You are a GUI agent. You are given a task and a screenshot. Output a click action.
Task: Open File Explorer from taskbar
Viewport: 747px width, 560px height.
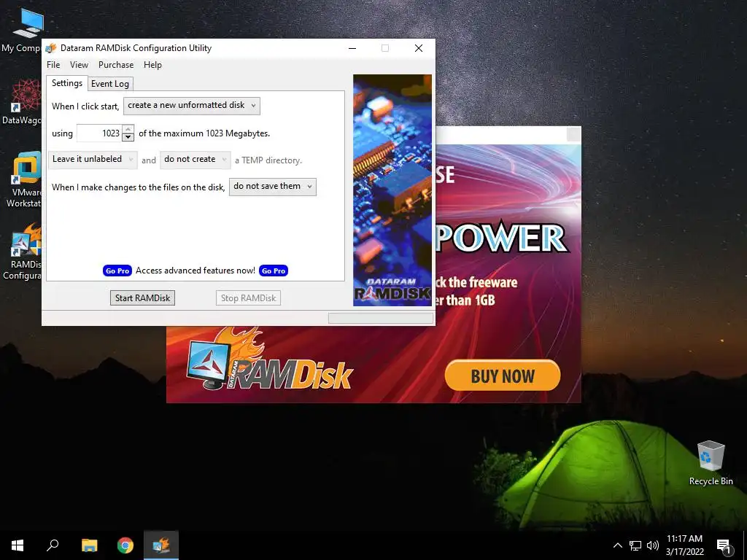click(89, 545)
